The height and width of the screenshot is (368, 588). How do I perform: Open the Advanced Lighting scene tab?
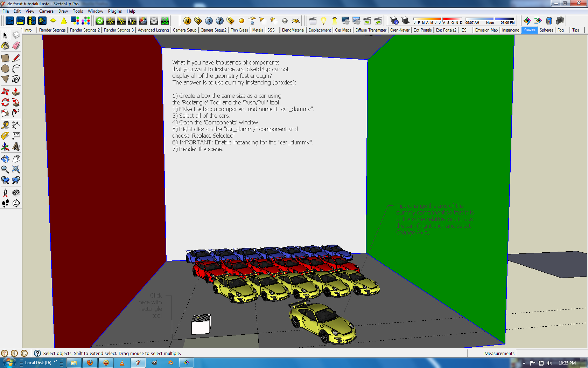coord(153,30)
